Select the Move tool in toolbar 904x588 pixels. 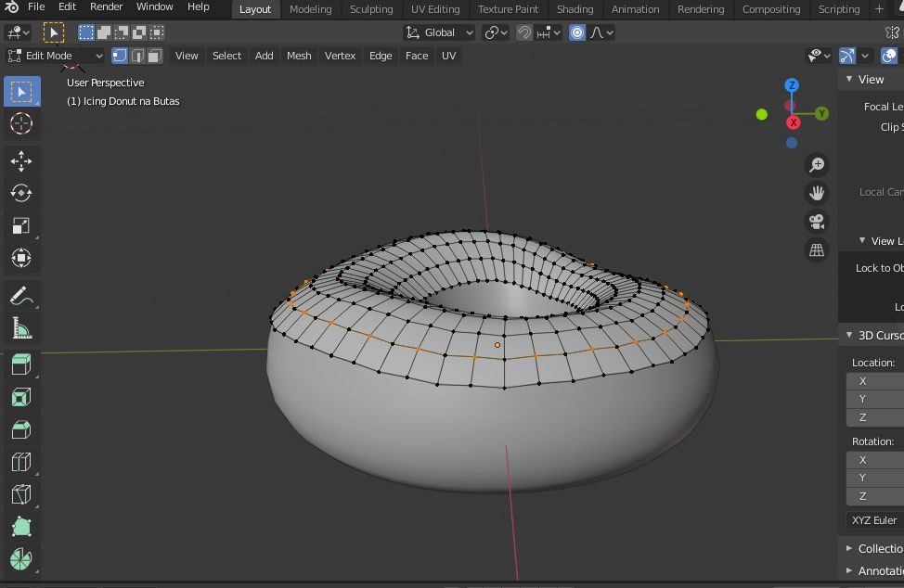20,160
